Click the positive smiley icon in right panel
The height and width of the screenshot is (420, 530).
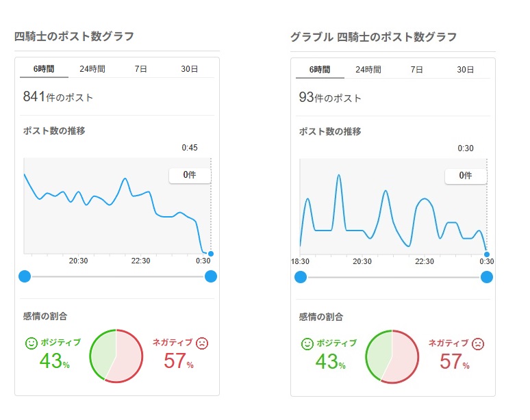(307, 344)
